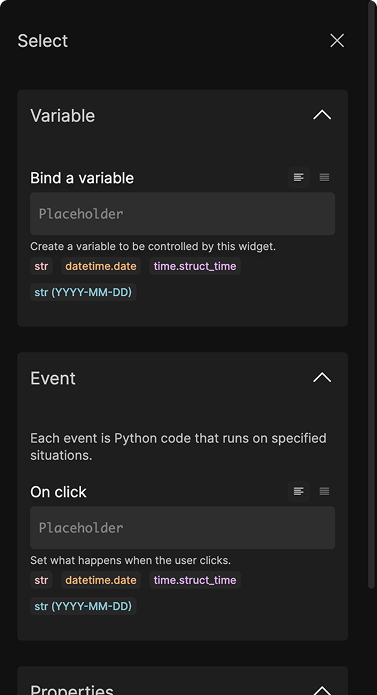
Task: Click the Bind a variable input field
Action: tap(183, 214)
